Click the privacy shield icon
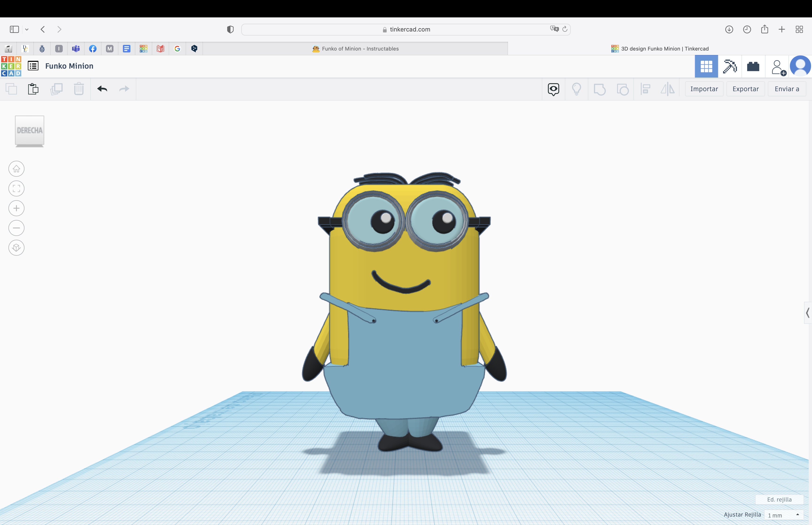 (230, 29)
